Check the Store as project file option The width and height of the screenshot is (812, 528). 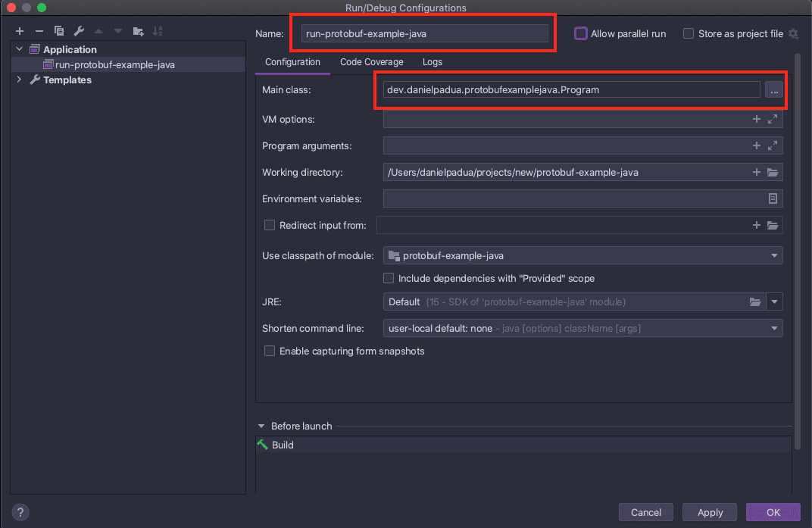click(689, 33)
